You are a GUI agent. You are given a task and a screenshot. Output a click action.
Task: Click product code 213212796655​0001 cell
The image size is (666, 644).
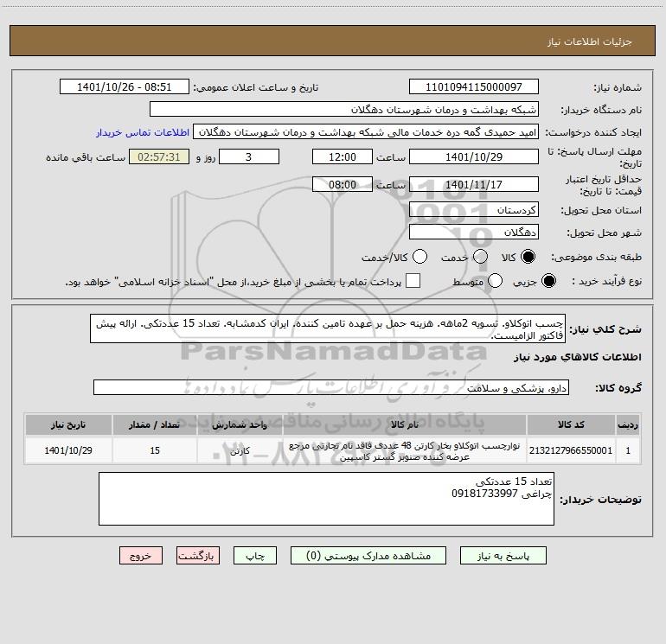571,450
